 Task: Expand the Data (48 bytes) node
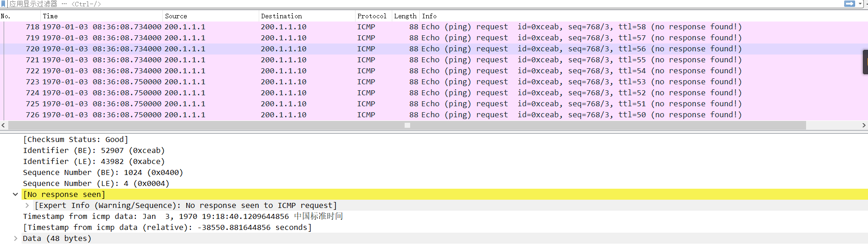[15, 238]
